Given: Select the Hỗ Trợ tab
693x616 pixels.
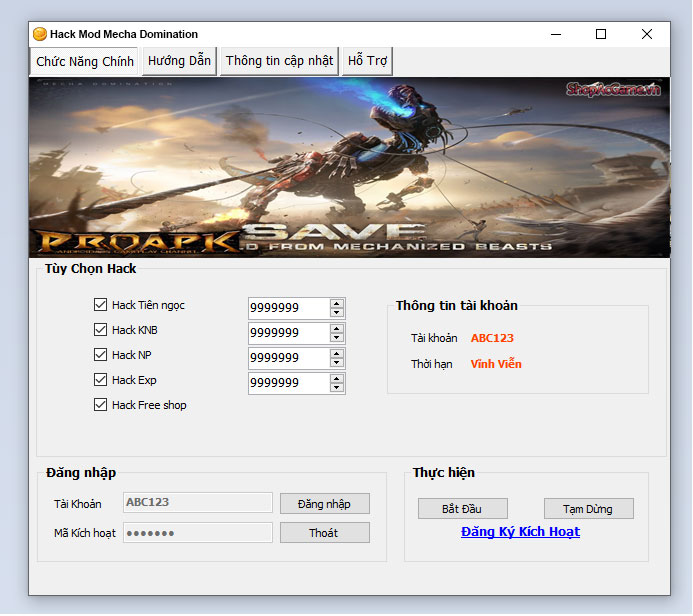Looking at the screenshot, I should [367, 61].
